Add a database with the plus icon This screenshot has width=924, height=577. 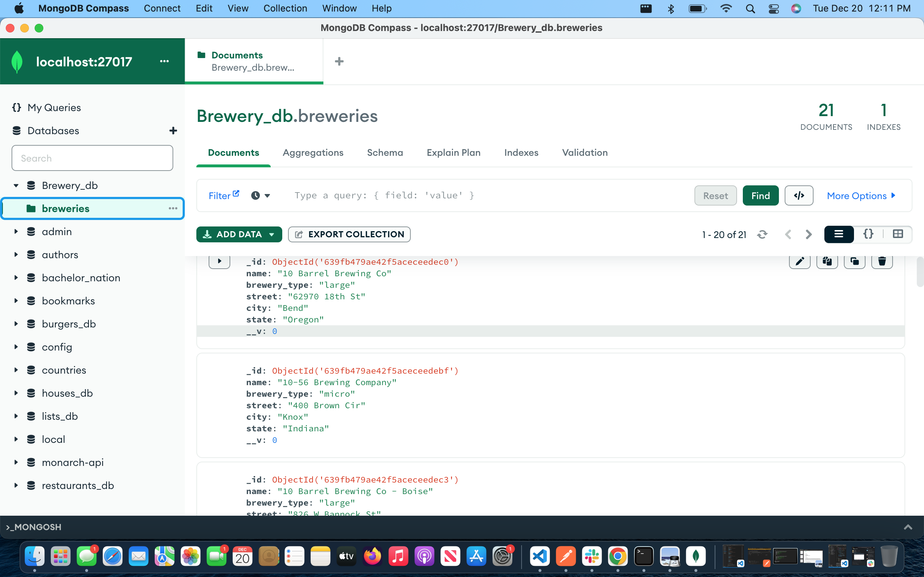click(x=173, y=131)
